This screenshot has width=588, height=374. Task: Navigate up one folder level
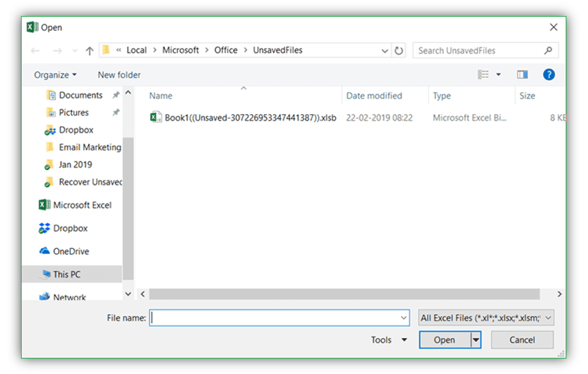click(89, 50)
